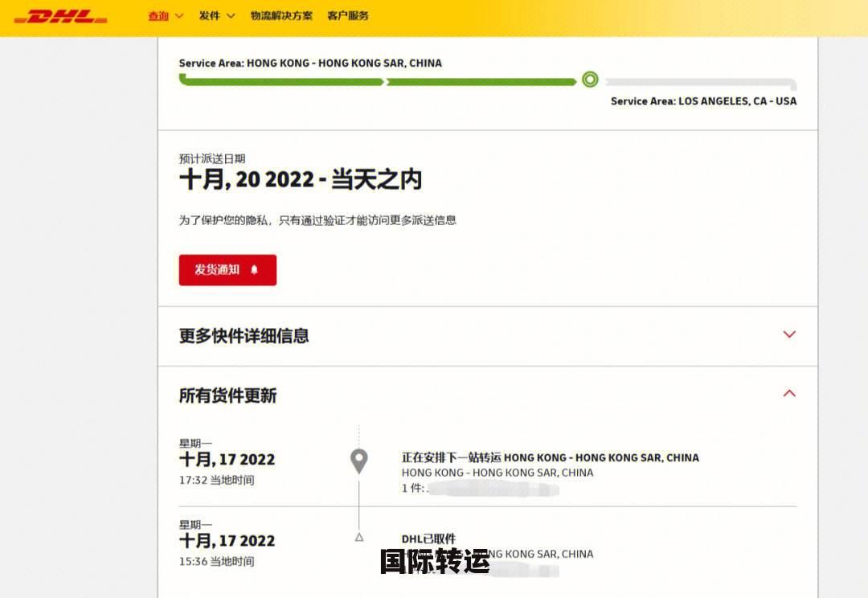Expand 更多快件详细信息 section chevron

(789, 334)
